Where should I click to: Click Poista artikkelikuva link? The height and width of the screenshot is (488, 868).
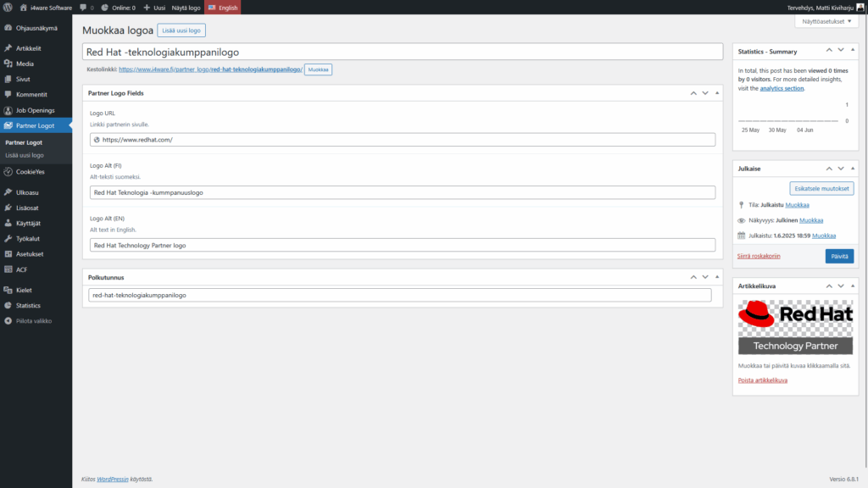point(762,380)
